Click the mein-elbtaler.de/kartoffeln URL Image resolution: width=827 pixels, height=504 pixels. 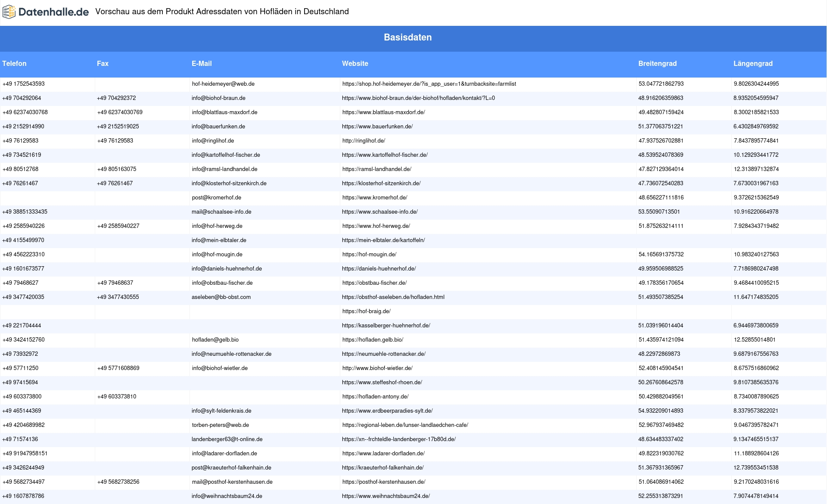(383, 240)
